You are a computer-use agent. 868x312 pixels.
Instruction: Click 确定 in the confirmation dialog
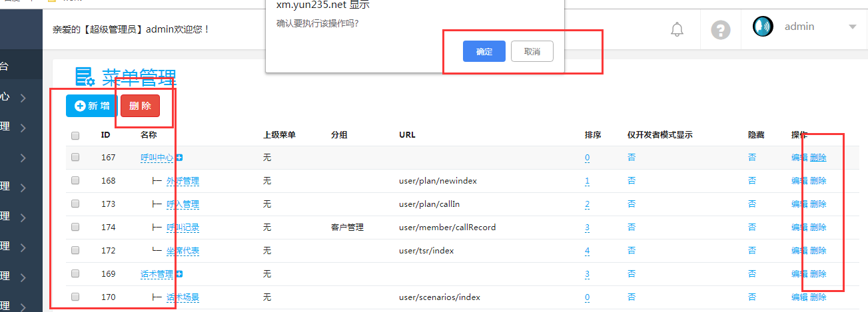[x=484, y=51]
